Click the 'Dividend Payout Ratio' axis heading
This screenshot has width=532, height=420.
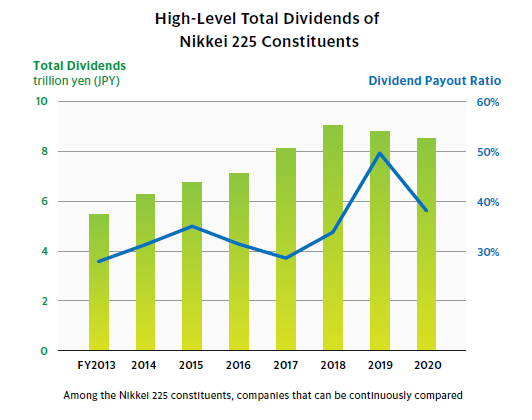click(x=435, y=81)
